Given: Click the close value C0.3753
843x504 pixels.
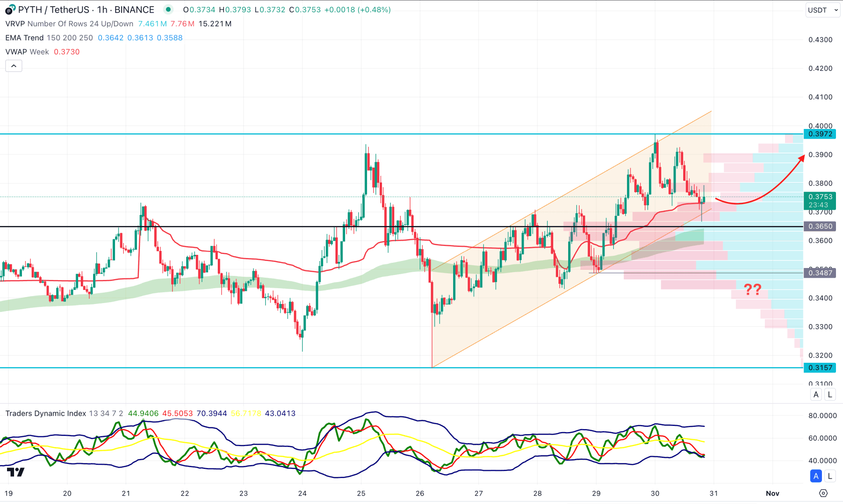Looking at the screenshot, I should (x=305, y=10).
